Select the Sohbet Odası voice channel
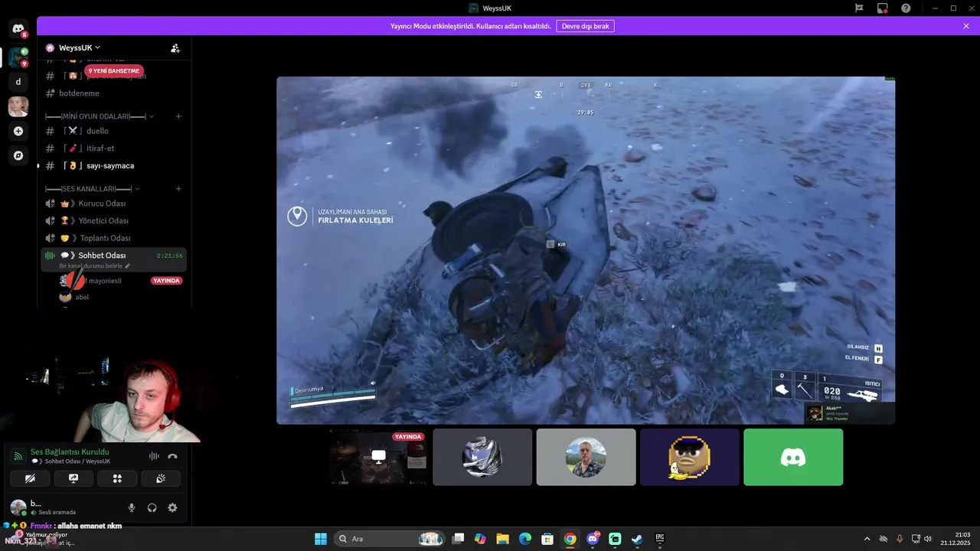This screenshot has height=551, width=980. (x=113, y=259)
